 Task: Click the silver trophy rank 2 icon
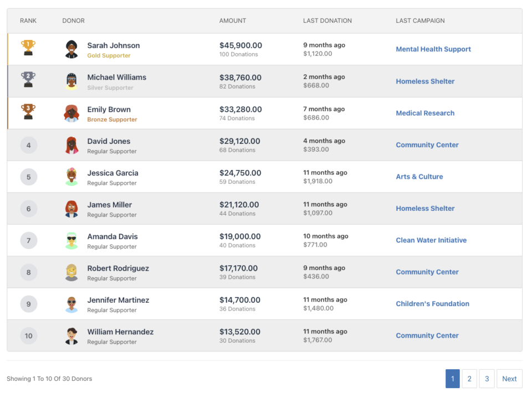click(28, 80)
